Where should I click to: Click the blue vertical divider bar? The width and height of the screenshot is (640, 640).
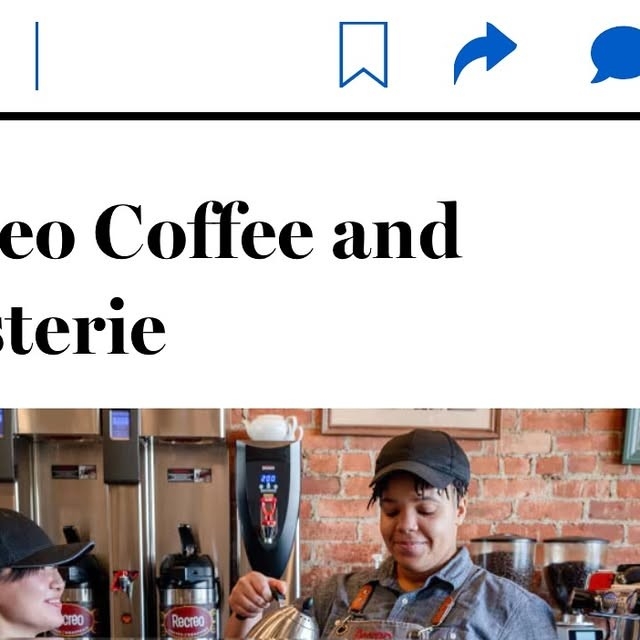37,56
